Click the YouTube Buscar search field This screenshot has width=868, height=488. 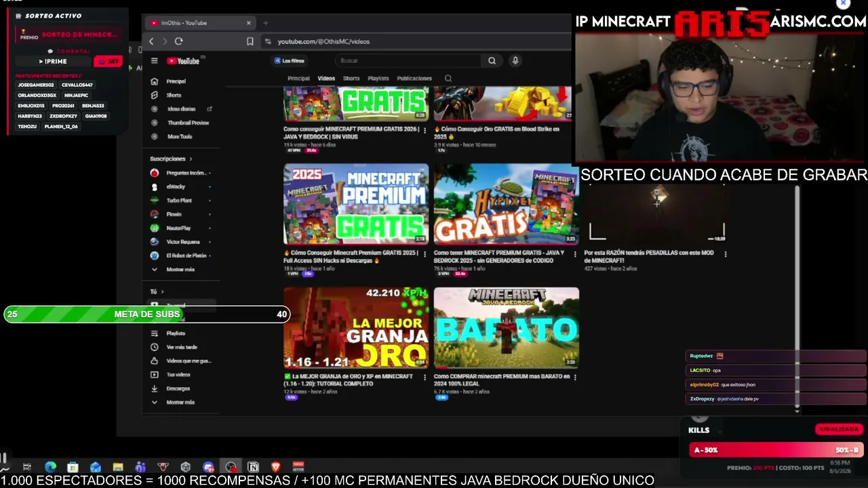tap(410, 60)
